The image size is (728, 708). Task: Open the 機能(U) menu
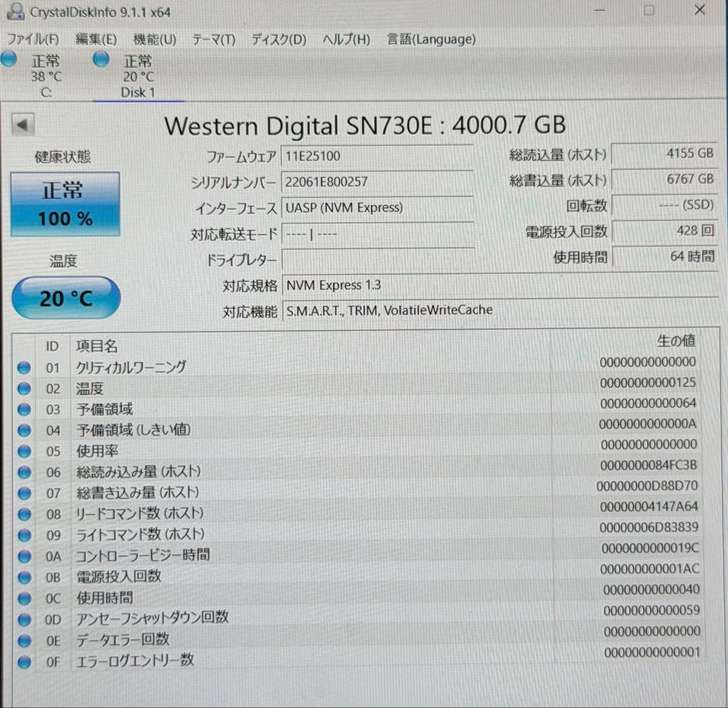154,40
